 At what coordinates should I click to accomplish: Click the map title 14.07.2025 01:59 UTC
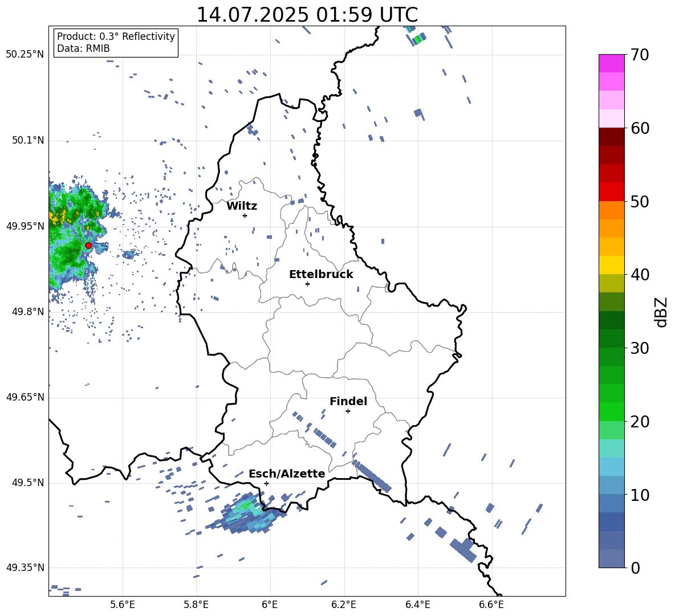point(307,15)
